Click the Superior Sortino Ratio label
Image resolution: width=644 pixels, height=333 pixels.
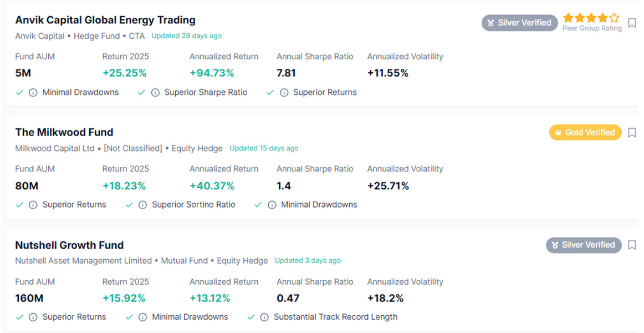coord(193,205)
